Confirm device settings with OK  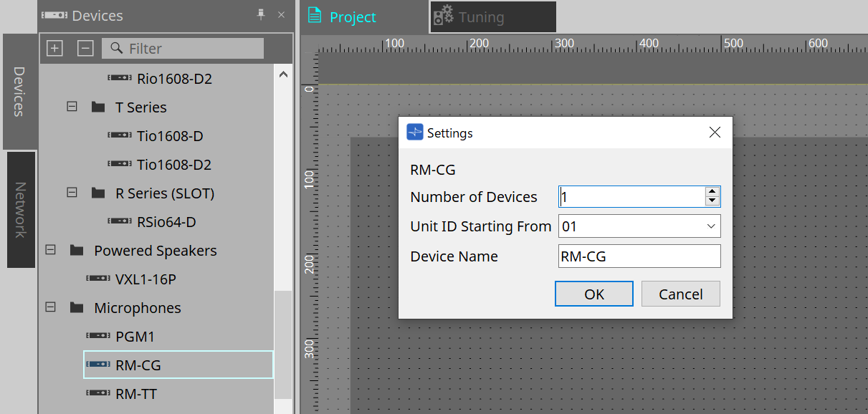[593, 293]
